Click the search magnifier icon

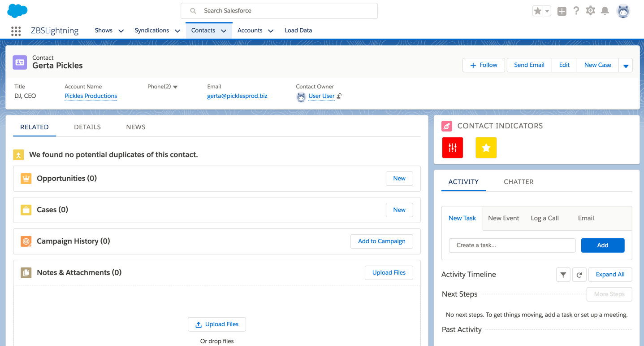(193, 11)
